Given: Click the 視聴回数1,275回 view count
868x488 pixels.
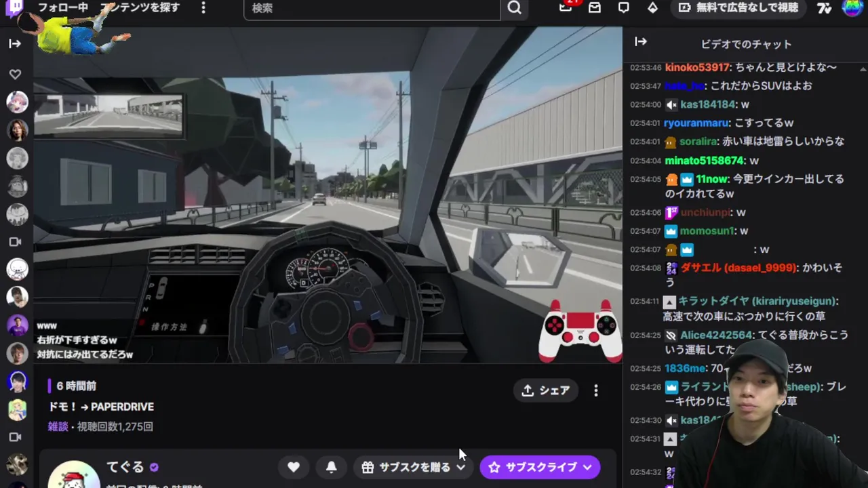Looking at the screenshot, I should pos(115,427).
